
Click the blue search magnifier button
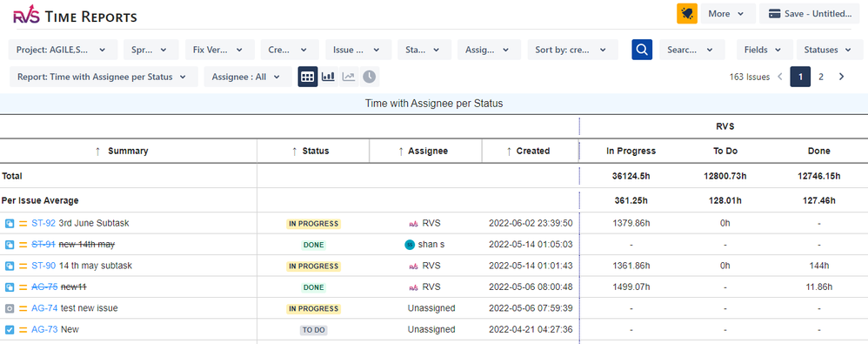[642, 50]
